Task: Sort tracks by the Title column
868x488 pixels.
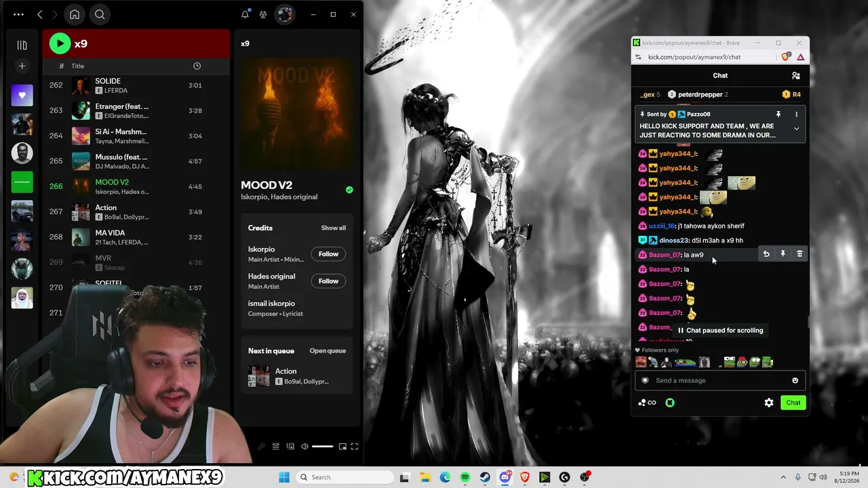Action: tap(78, 66)
